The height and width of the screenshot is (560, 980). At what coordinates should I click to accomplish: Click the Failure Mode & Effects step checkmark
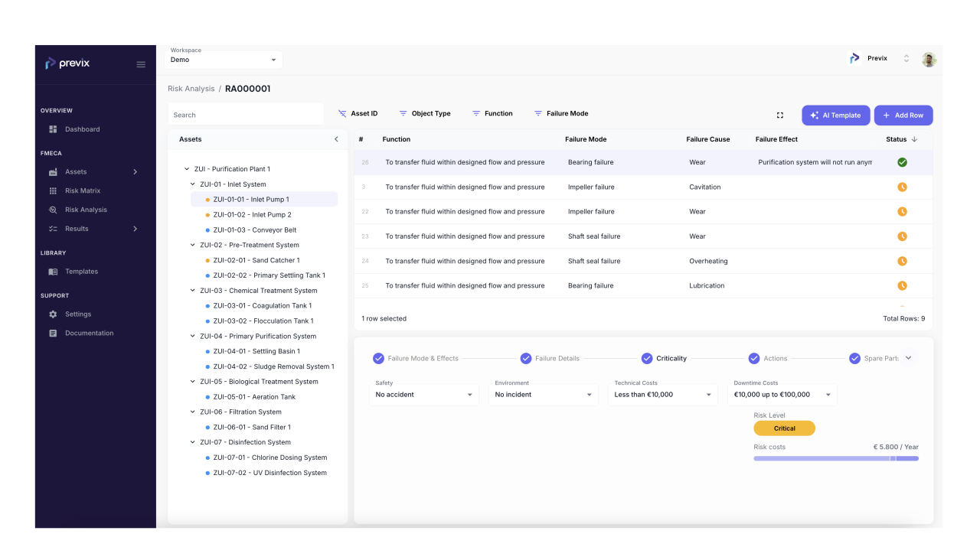point(378,358)
